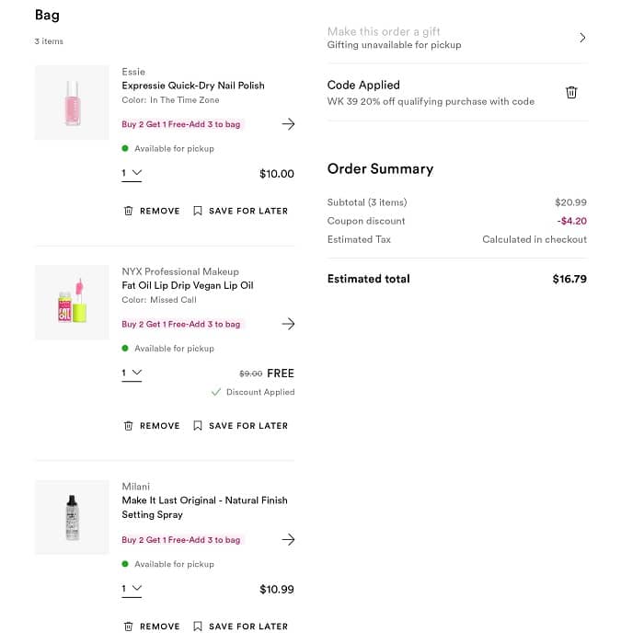Image resolution: width=644 pixels, height=644 pixels.
Task: Click arrow beside NYX Buy 2 Get 1 offer
Action: pos(288,324)
